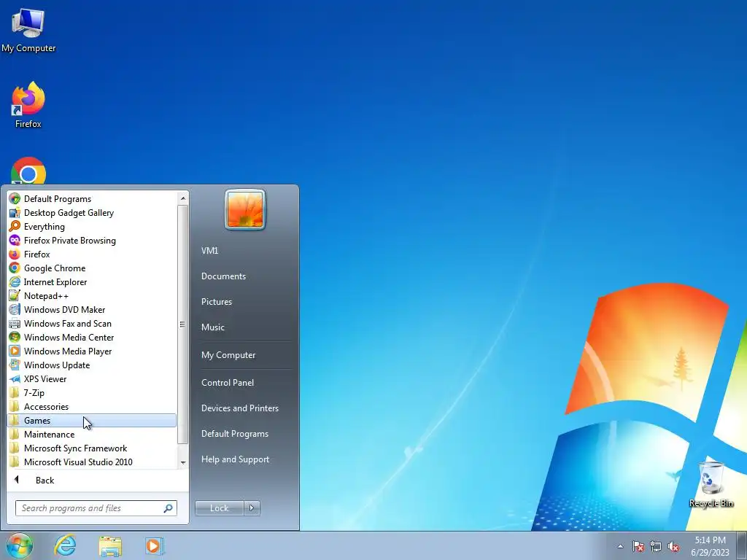The image size is (747, 560).
Task: Expand the 7-Zip folder
Action: point(92,392)
